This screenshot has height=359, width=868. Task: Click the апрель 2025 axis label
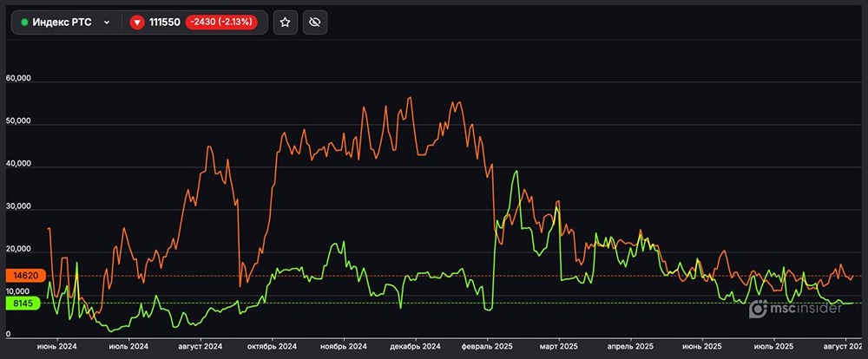tap(631, 345)
